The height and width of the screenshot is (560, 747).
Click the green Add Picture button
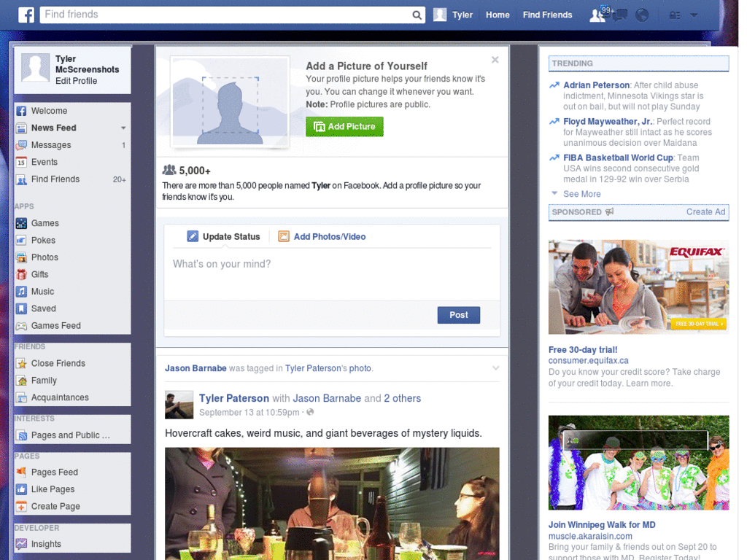click(344, 126)
